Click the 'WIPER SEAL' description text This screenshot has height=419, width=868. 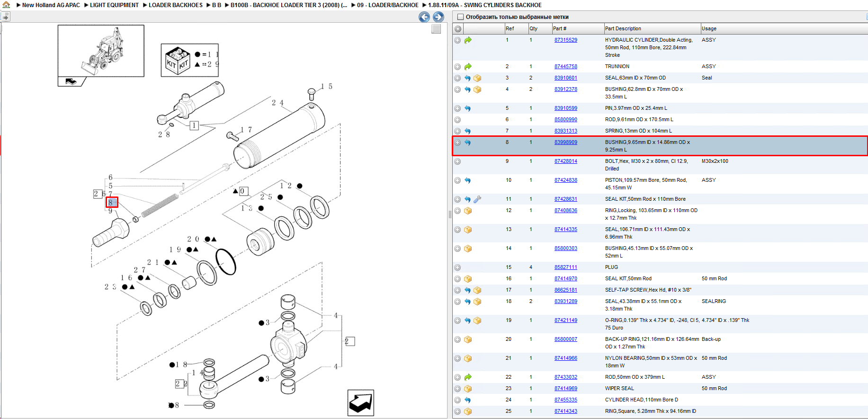619,389
